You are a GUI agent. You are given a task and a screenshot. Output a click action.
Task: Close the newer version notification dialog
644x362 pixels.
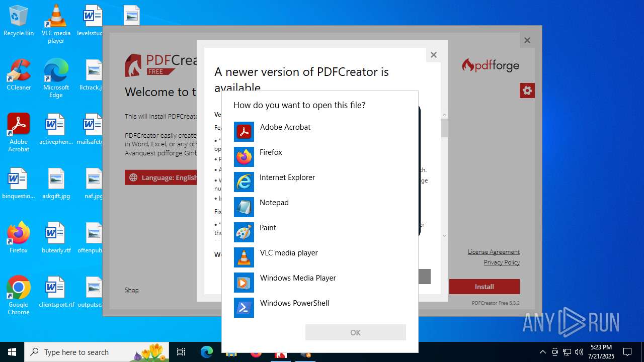(x=434, y=55)
